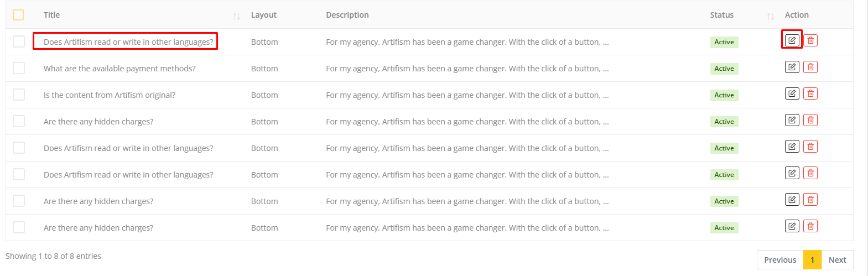Click Active status badge in first row

724,42
